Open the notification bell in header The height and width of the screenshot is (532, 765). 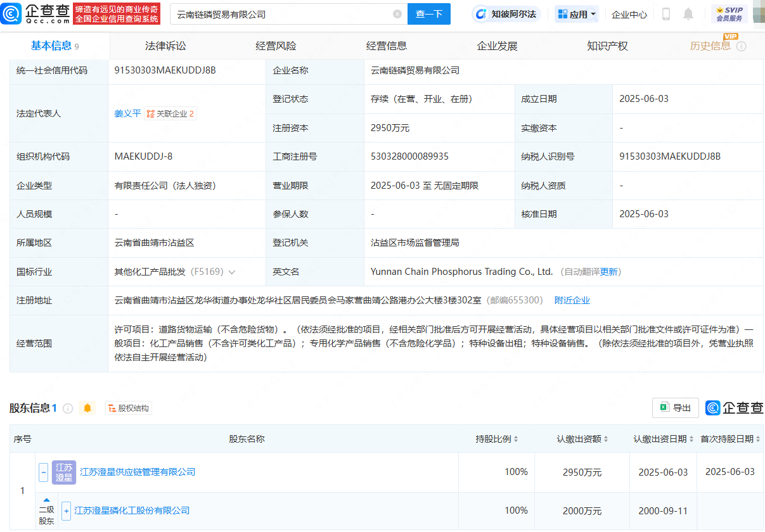coord(688,14)
